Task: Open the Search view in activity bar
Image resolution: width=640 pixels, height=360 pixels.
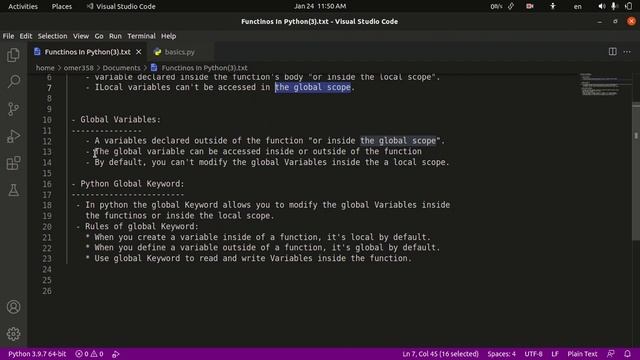Action: (13, 82)
